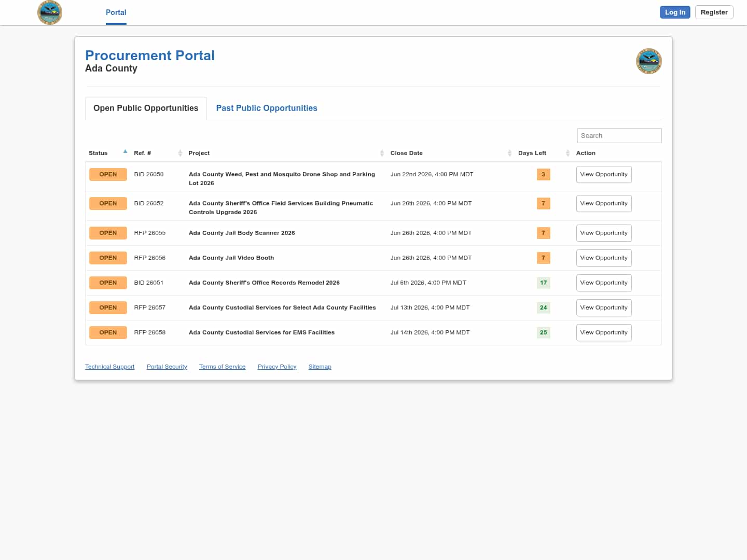Viewport: 747px width, 560px height.
Task: Sort by Ref. # column arrows
Action: [x=180, y=153]
